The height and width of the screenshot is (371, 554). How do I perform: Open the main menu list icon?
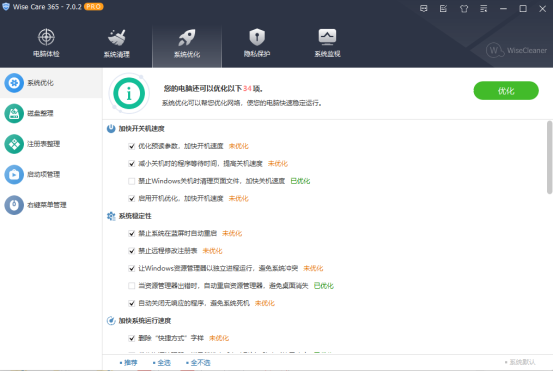[x=484, y=8]
